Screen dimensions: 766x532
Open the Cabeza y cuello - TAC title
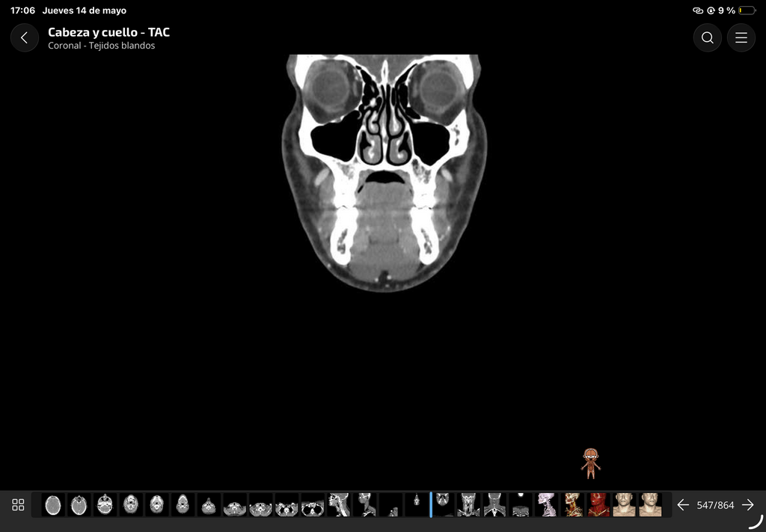(x=109, y=32)
